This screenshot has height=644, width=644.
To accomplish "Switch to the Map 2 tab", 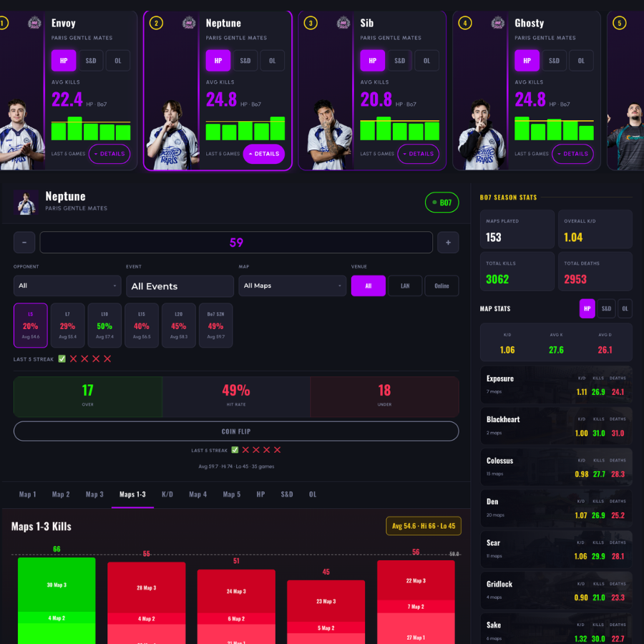I will tap(61, 494).
